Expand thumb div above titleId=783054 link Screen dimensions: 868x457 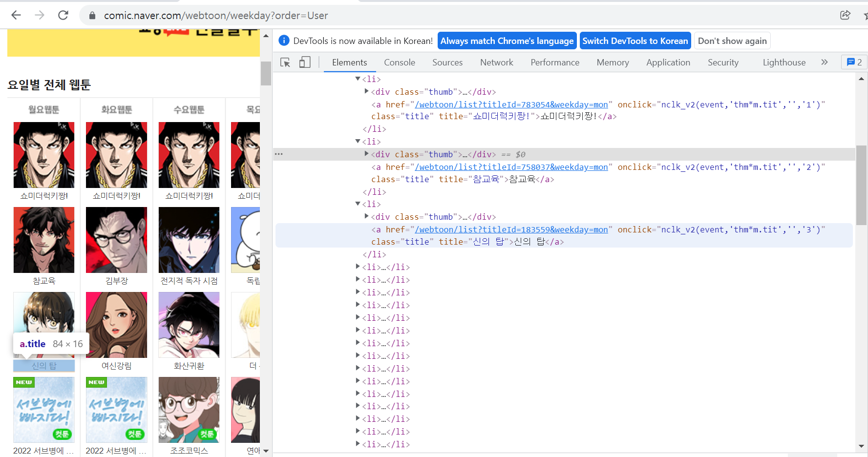tap(366, 91)
